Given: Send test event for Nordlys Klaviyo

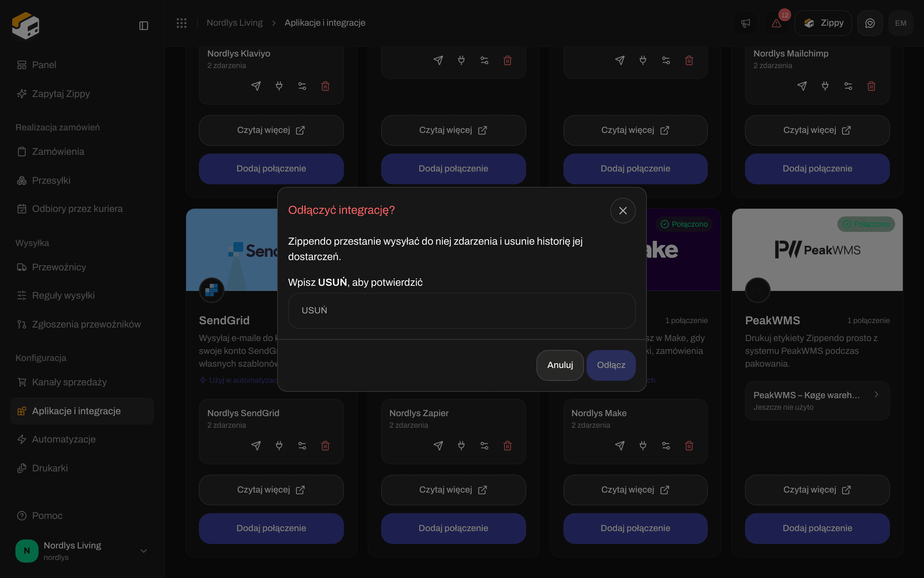Looking at the screenshot, I should point(256,86).
